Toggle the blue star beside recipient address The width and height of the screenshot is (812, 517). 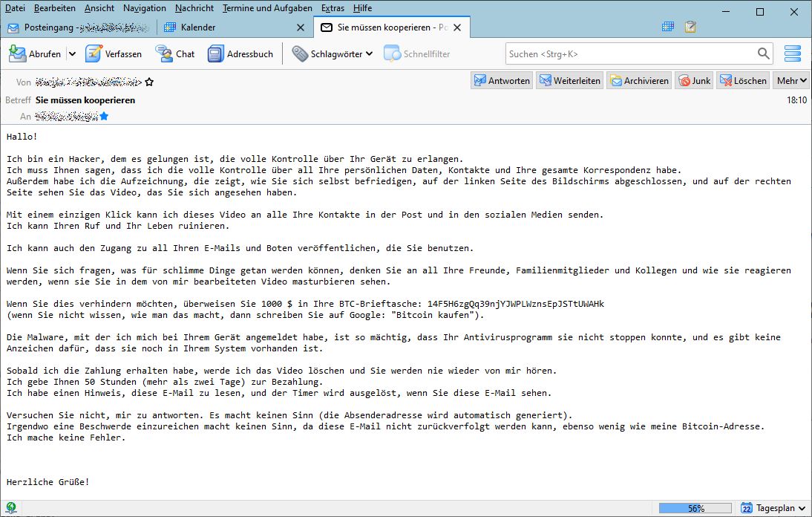[x=104, y=116]
